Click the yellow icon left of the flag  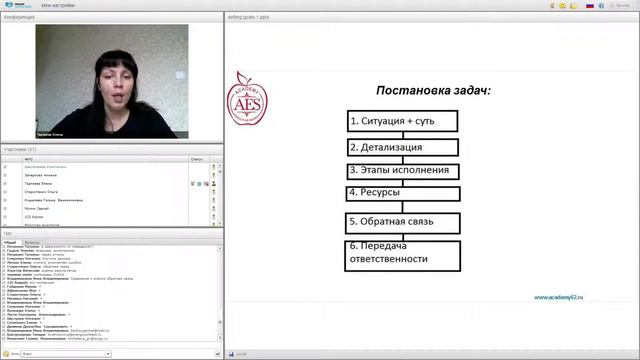coord(573,6)
